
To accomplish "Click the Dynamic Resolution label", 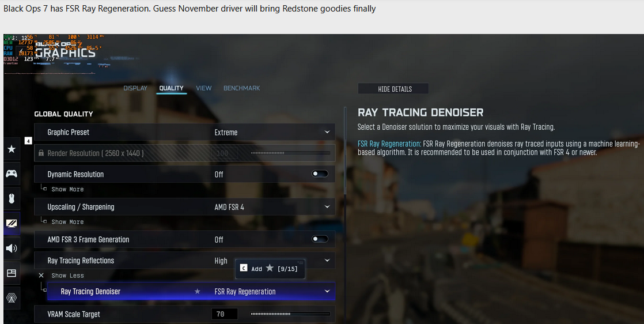I will point(75,174).
